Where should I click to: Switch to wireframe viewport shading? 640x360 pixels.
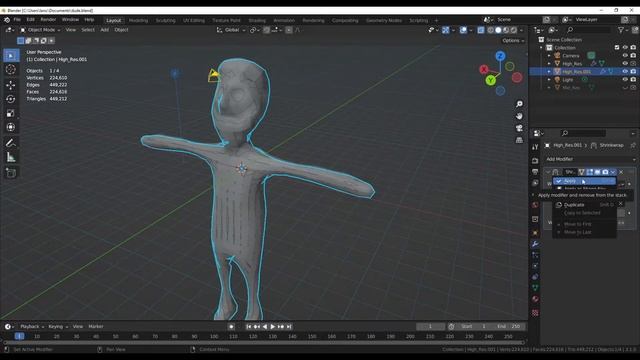[x=491, y=30]
